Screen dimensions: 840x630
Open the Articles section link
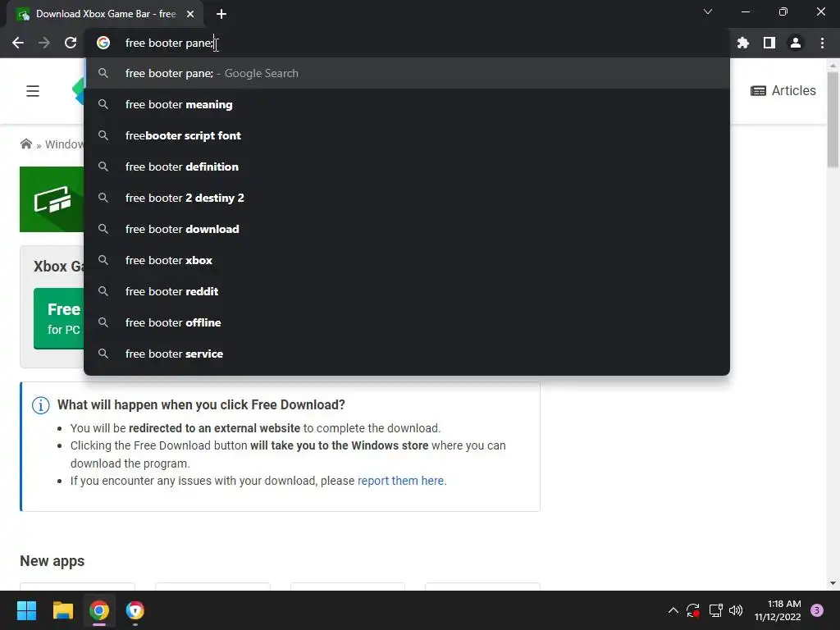(x=783, y=90)
